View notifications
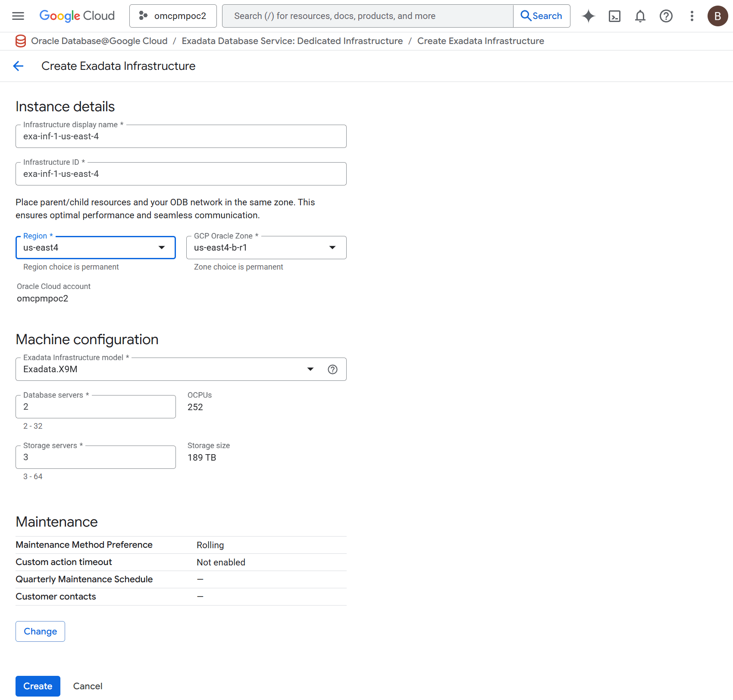 point(640,16)
